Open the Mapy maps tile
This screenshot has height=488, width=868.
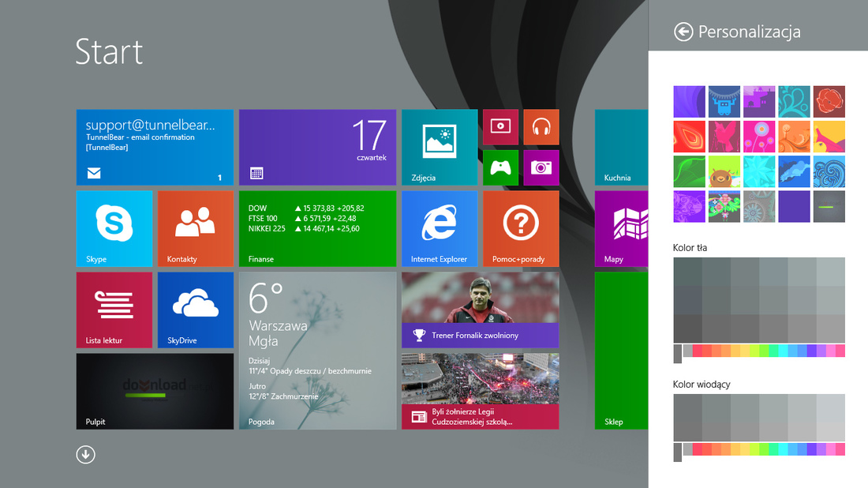[x=621, y=229]
